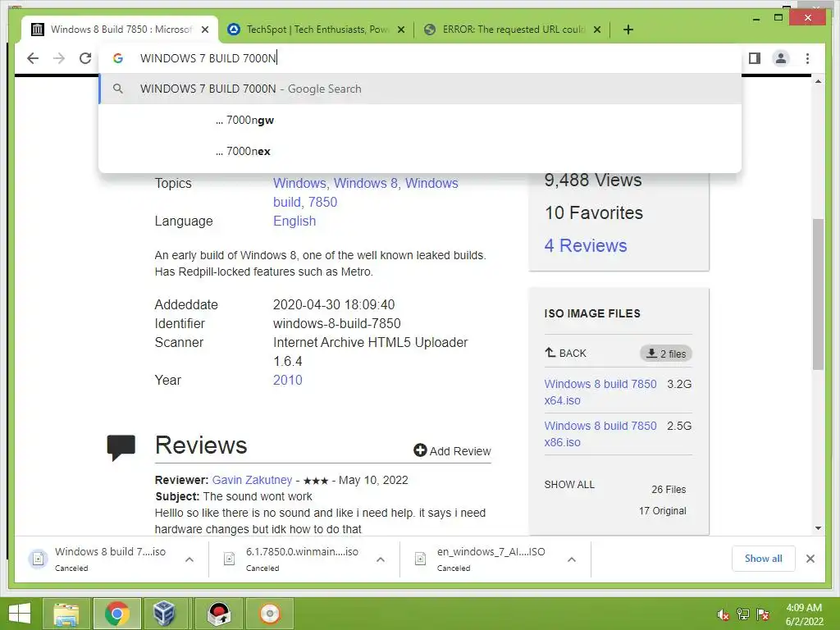Select the '7000nex' autocomplete suggestion
This screenshot has width=840, height=630.
(420, 151)
